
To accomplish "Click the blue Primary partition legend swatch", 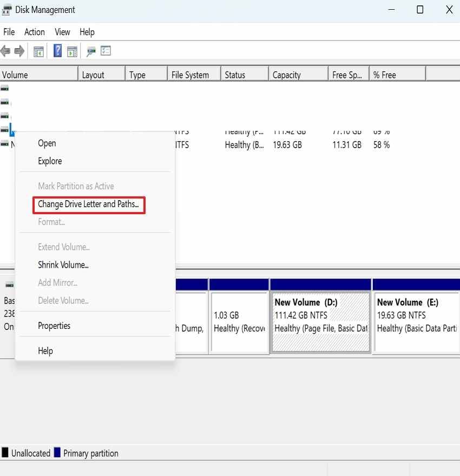I will [57, 452].
